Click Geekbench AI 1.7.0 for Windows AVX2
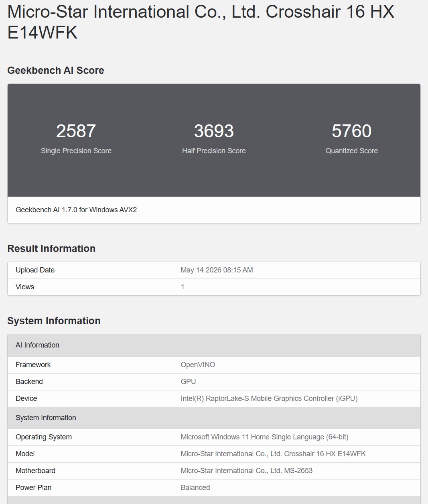The width and height of the screenshot is (428, 504). [76, 210]
